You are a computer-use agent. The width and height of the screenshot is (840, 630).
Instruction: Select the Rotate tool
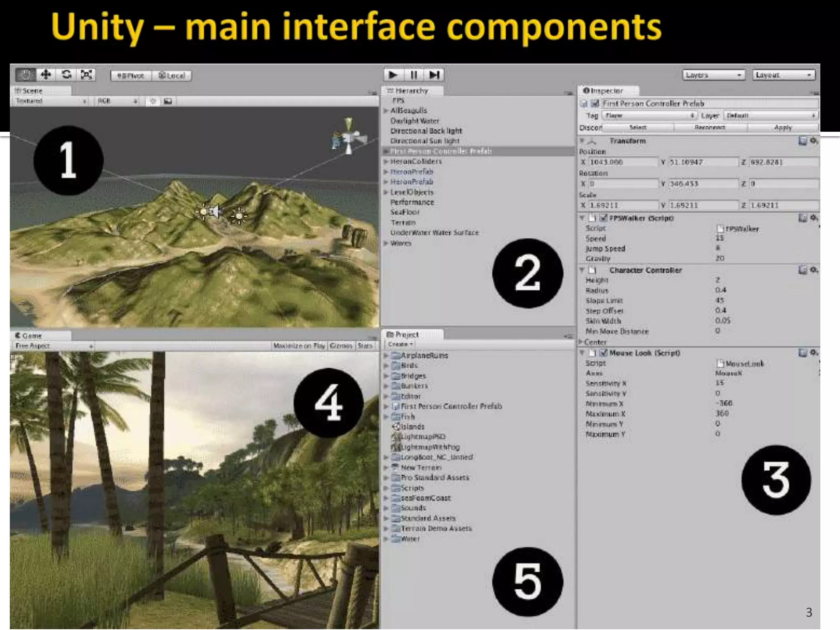[66, 75]
